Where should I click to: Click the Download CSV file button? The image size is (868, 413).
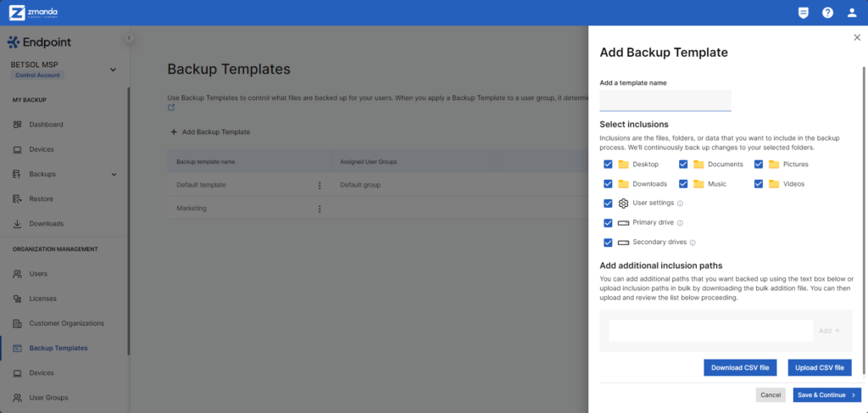pyautogui.click(x=740, y=367)
